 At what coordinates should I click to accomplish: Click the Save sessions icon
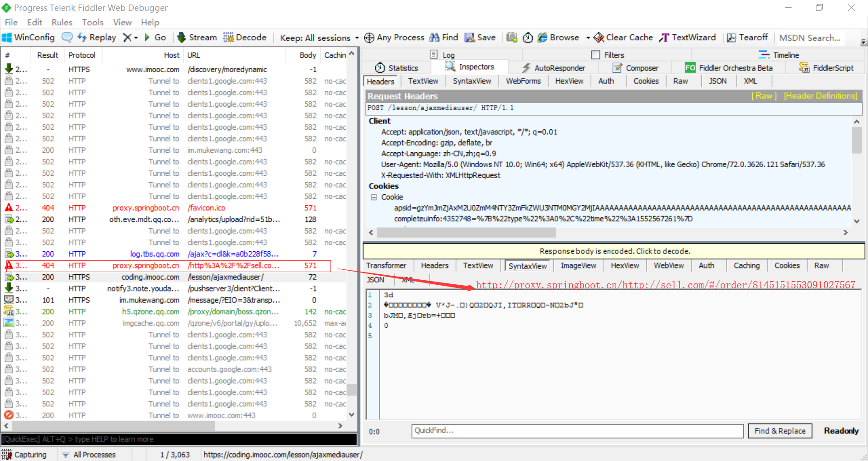(470, 38)
